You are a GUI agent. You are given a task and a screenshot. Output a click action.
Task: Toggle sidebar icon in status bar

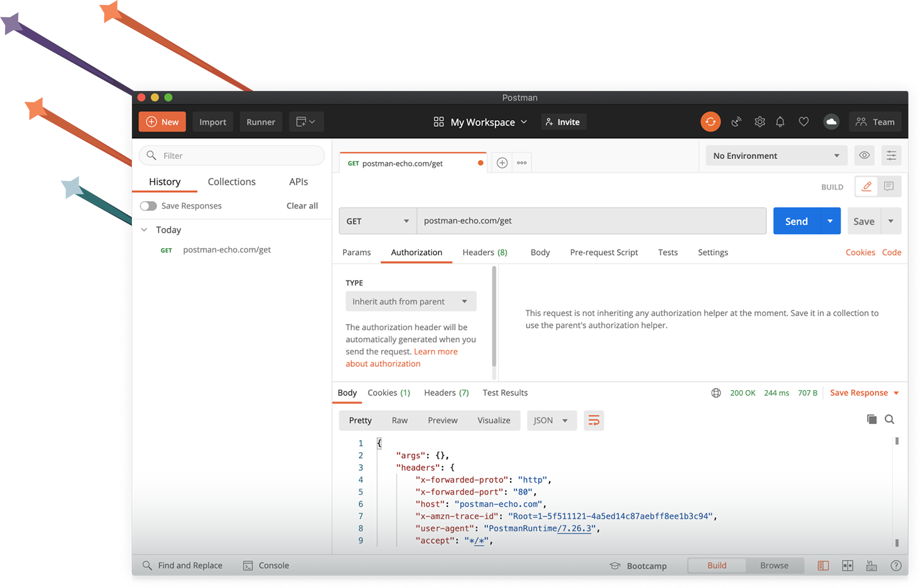tap(823, 565)
